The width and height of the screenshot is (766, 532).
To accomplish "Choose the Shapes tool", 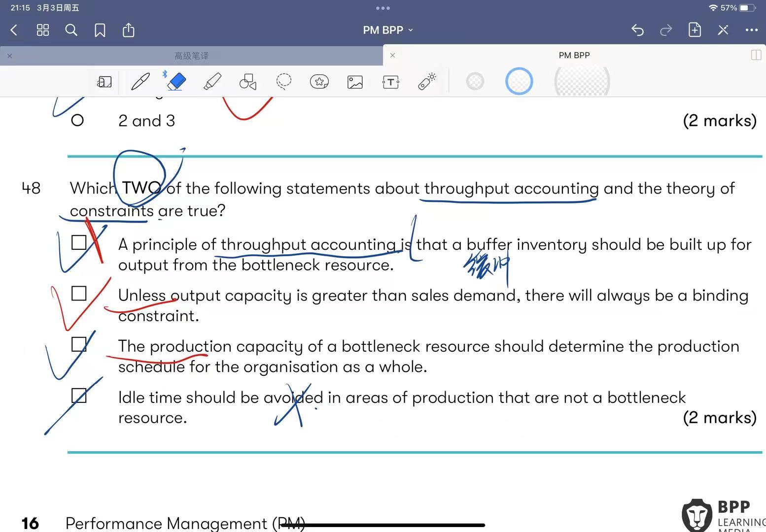I will (248, 82).
